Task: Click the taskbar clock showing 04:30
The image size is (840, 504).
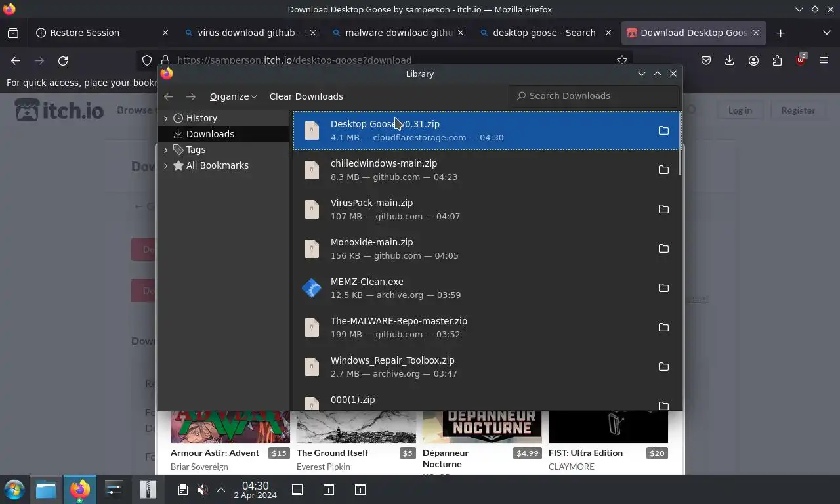Action: 255,490
